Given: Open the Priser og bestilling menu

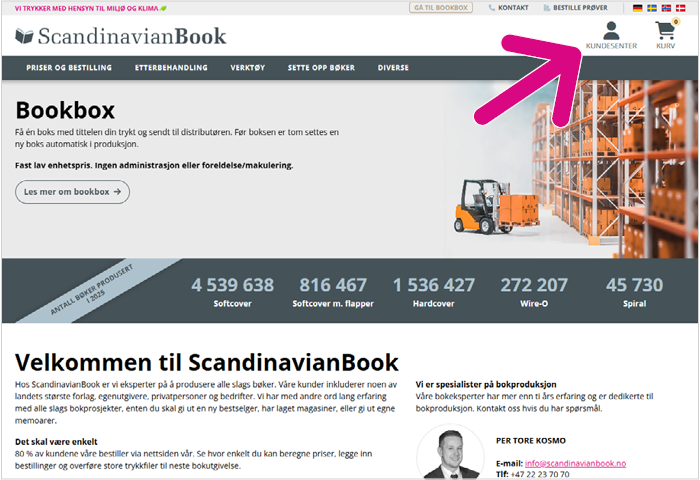Looking at the screenshot, I should point(69,68).
